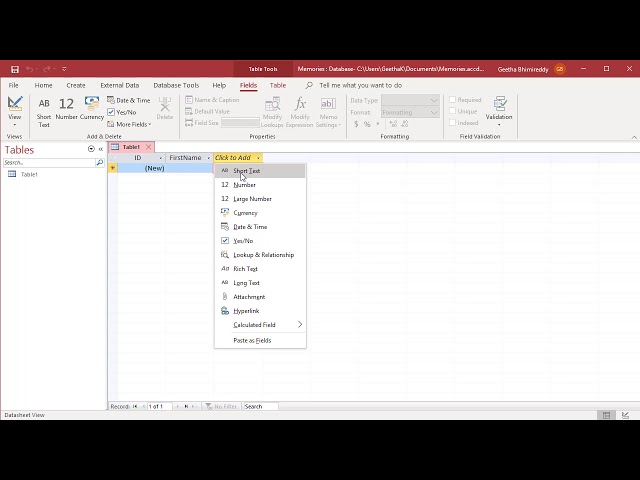Click the No Filter button
Viewport: 640px width, 480px height.
[221, 407]
